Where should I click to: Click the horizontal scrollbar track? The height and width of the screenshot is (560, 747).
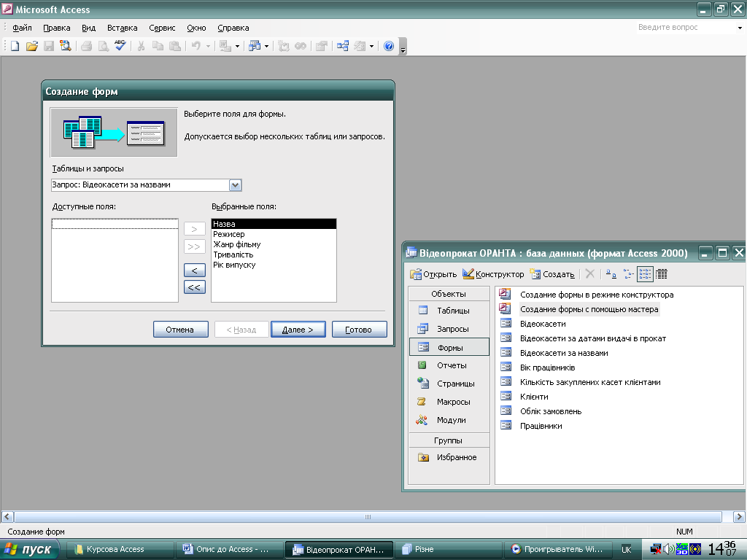pyautogui.click(x=368, y=517)
